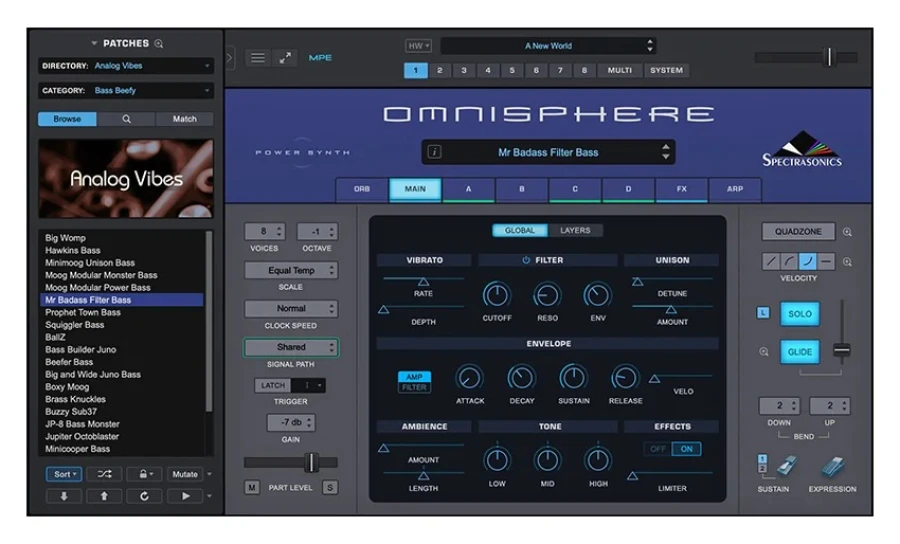Open the Category Bass Beefy dropdown
900x544 pixels.
(126, 90)
